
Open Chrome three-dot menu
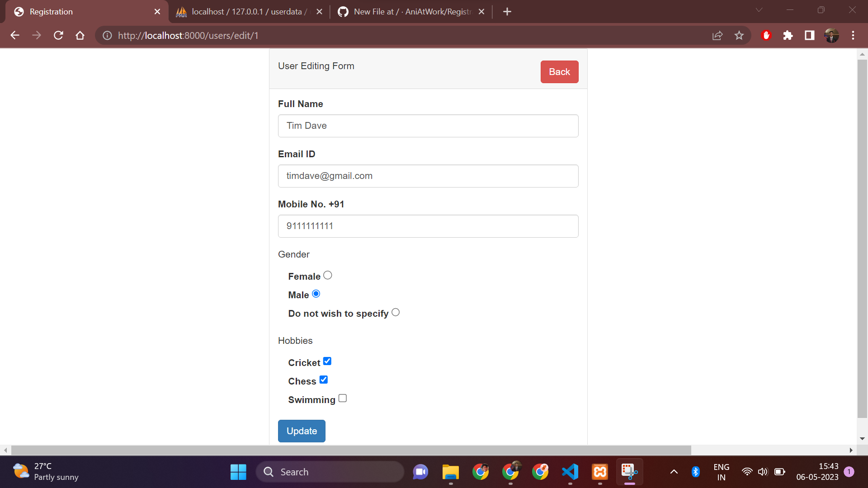coord(853,35)
